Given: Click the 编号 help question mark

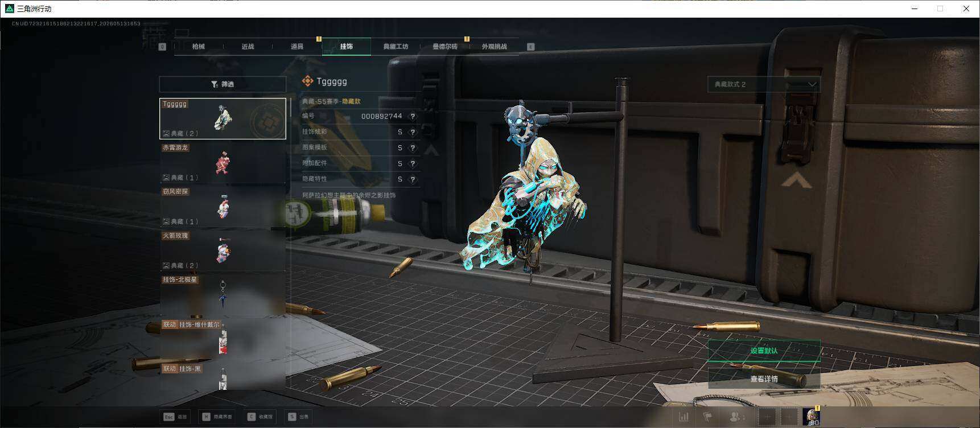Looking at the screenshot, I should coord(413,116).
